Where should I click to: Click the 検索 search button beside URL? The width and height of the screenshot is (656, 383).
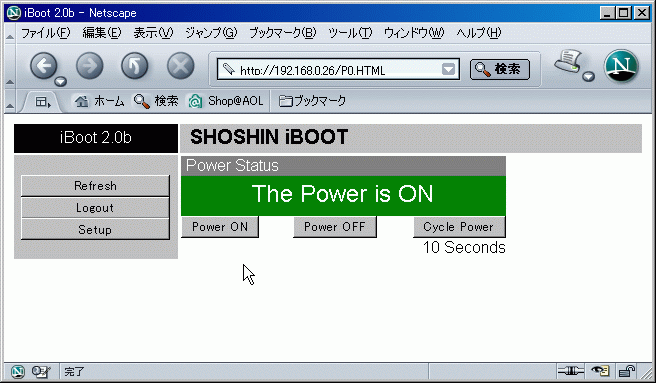tap(500, 69)
